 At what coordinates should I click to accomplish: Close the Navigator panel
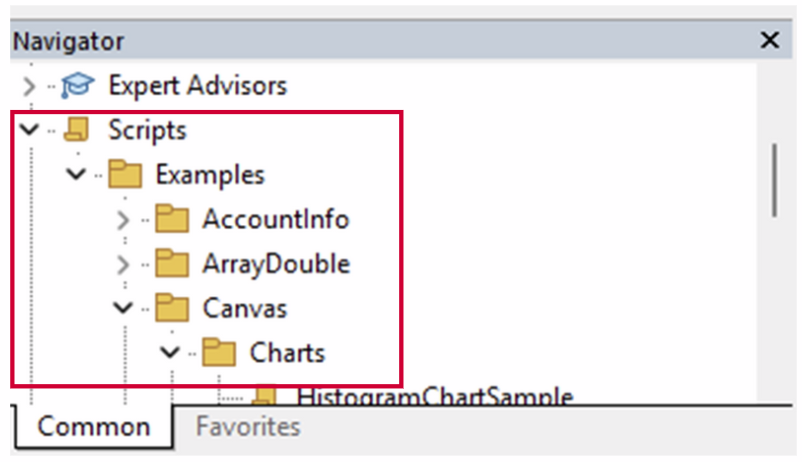tap(770, 41)
